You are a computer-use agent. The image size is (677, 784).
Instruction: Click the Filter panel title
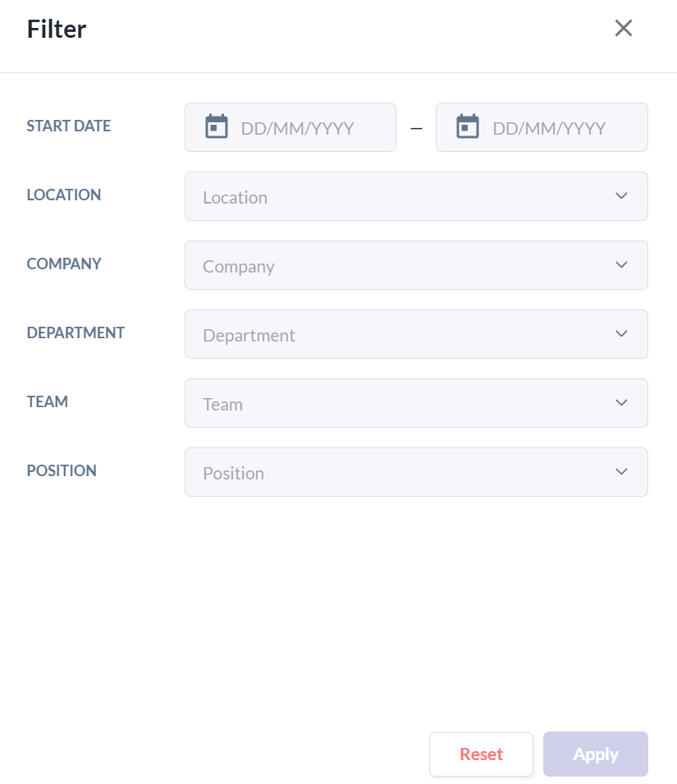[57, 29]
